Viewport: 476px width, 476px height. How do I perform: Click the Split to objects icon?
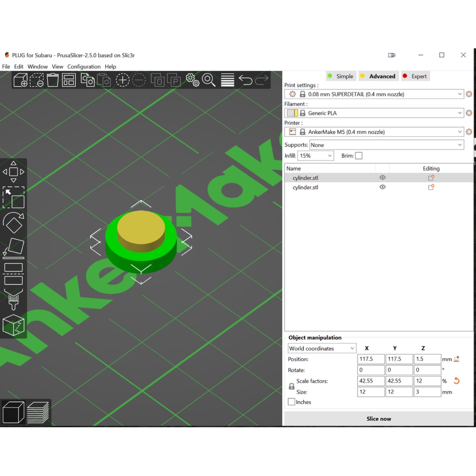coord(157,80)
